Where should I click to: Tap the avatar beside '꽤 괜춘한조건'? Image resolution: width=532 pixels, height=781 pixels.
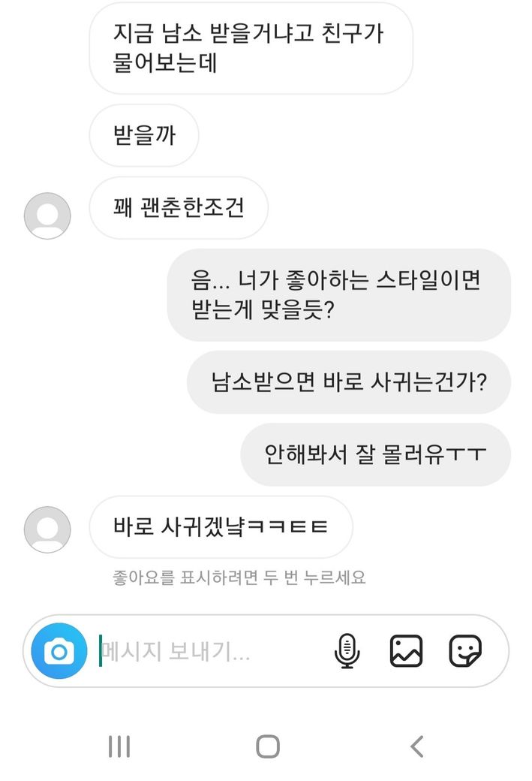tap(47, 216)
